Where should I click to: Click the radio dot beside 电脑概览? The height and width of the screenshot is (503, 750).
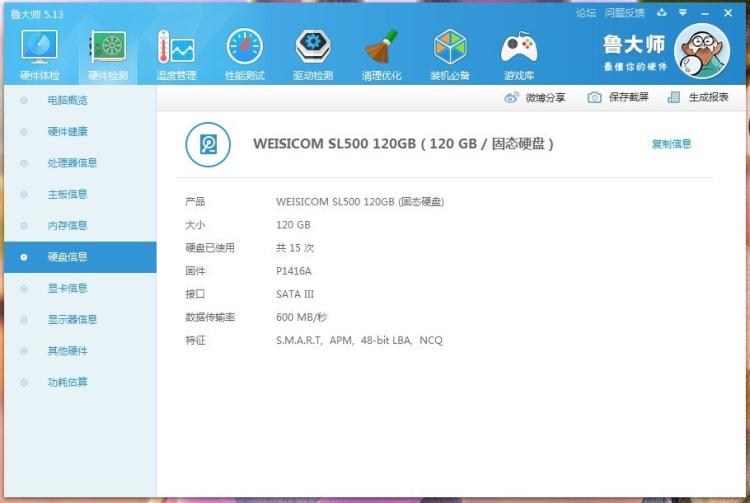click(x=24, y=100)
